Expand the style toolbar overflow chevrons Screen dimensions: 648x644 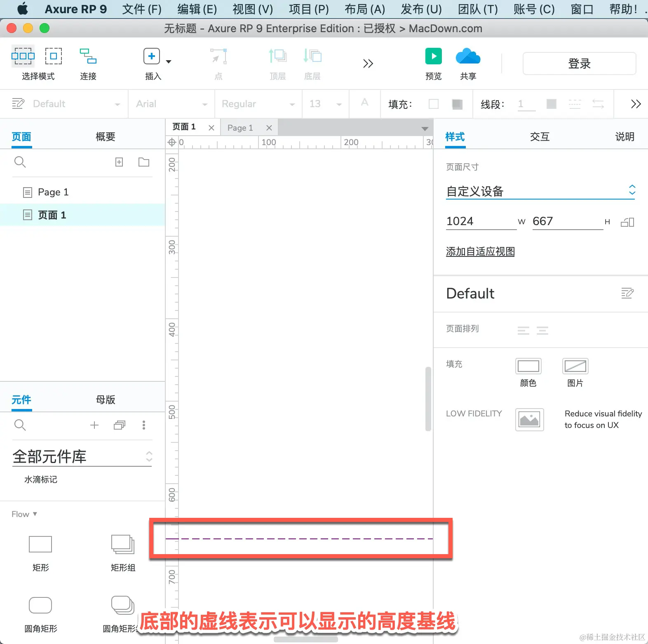pyautogui.click(x=636, y=104)
